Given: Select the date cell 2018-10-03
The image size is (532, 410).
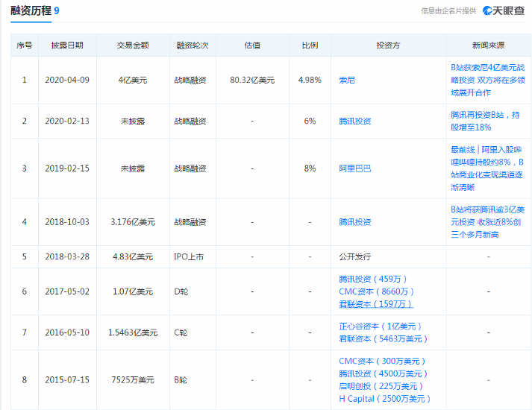Looking at the screenshot, I should (67, 222).
